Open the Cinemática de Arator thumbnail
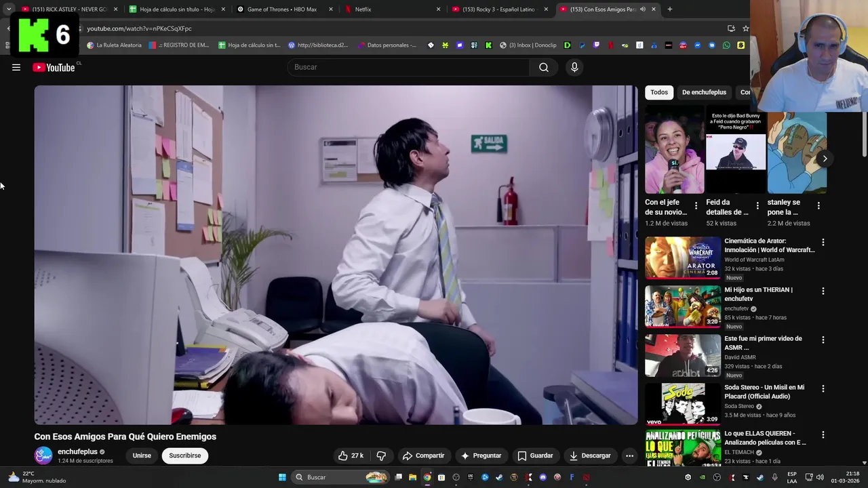Image resolution: width=868 pixels, height=488 pixels. [683, 258]
